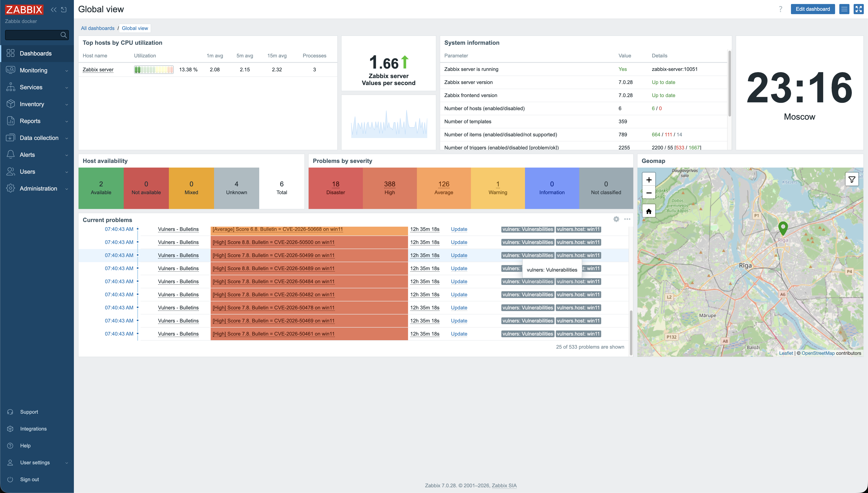The image size is (868, 493).
Task: Open Zabbix server host link
Action: [98, 70]
